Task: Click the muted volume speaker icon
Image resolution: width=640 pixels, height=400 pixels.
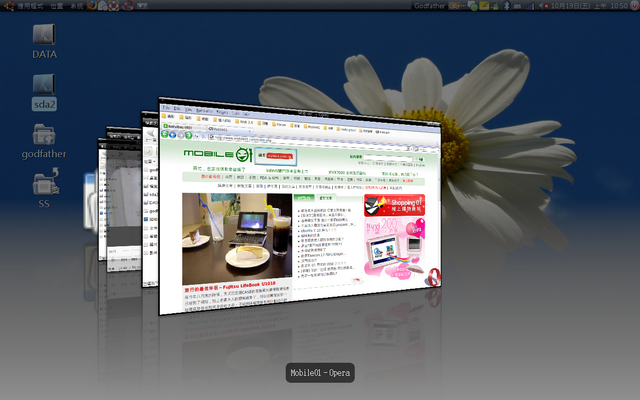Action: (543, 6)
